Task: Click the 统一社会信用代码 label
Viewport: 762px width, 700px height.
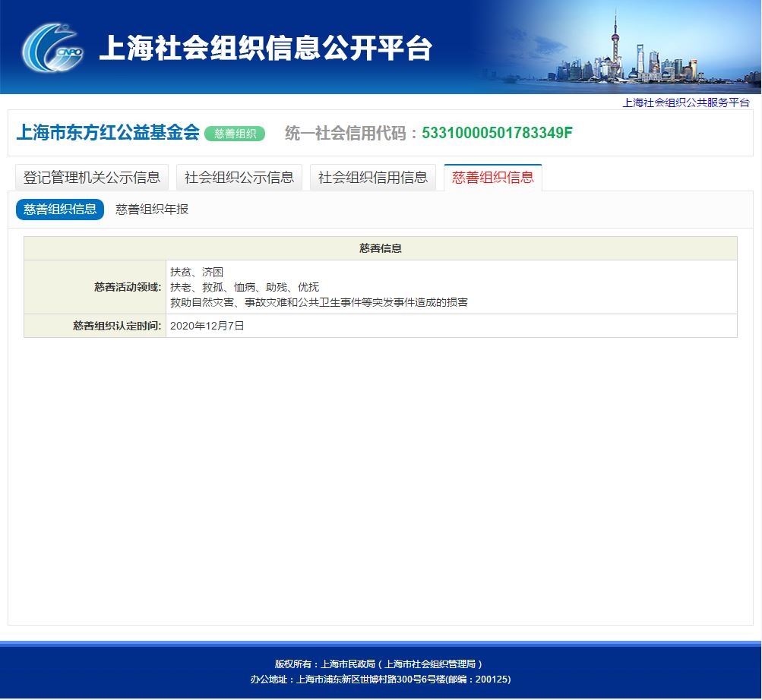Action: 350,133
